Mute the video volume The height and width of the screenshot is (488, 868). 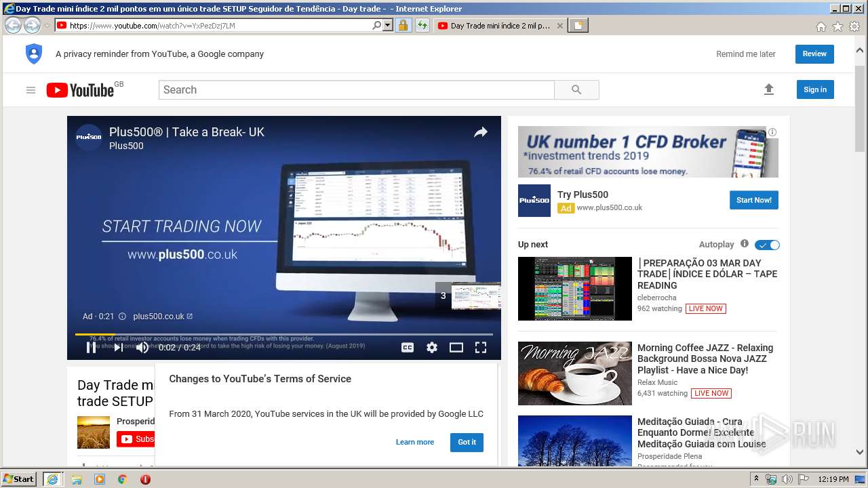click(x=142, y=348)
